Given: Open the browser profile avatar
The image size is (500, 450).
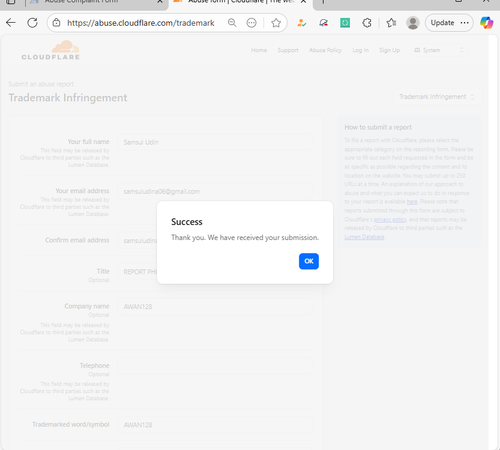Looking at the screenshot, I should point(413,23).
